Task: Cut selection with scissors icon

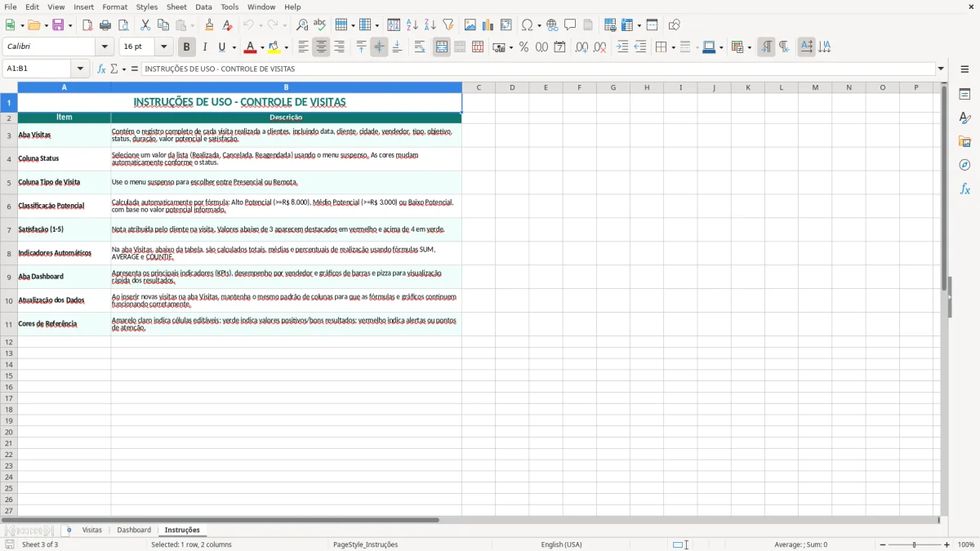Action: [145, 25]
